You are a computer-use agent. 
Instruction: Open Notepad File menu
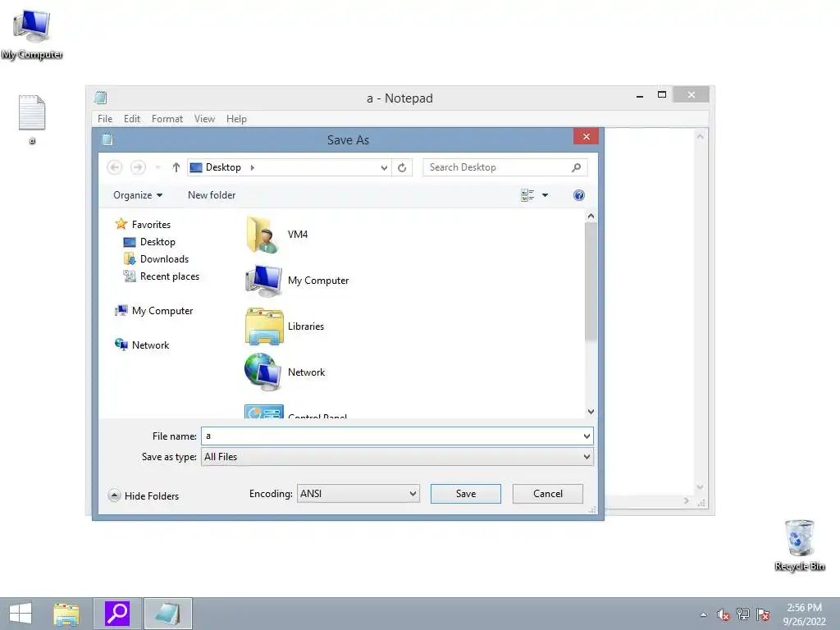pos(105,119)
